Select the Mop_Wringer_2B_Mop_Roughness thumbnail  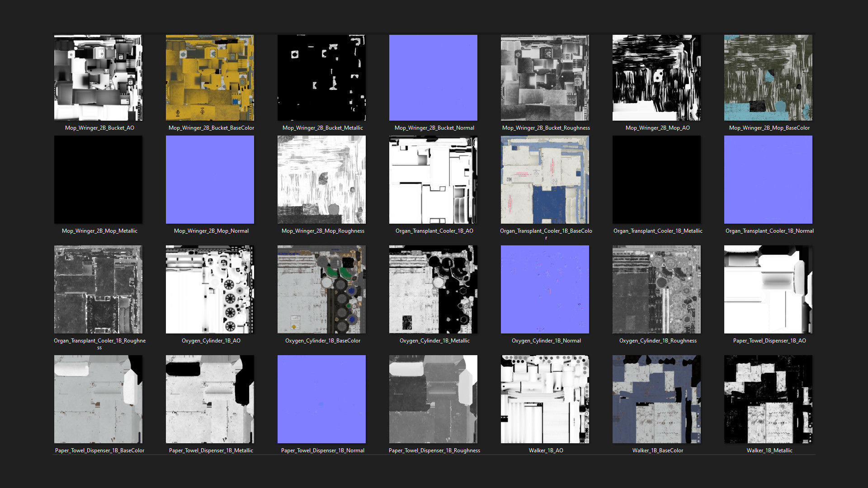coord(321,179)
